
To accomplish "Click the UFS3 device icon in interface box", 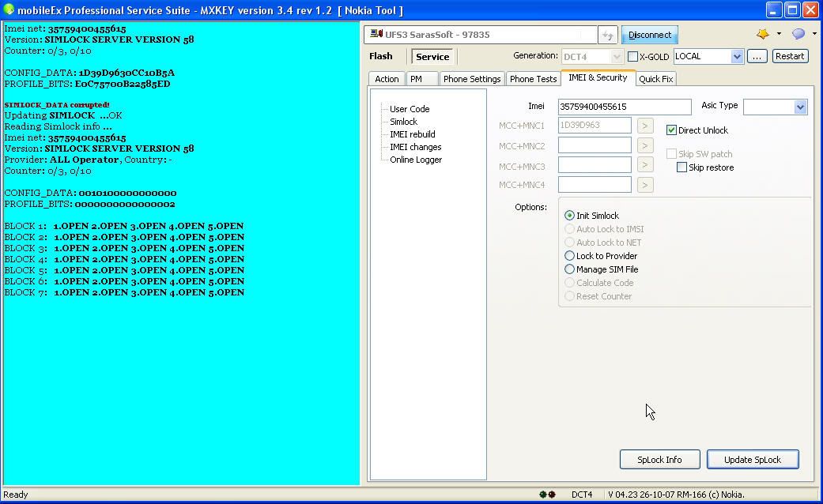I will coord(376,34).
